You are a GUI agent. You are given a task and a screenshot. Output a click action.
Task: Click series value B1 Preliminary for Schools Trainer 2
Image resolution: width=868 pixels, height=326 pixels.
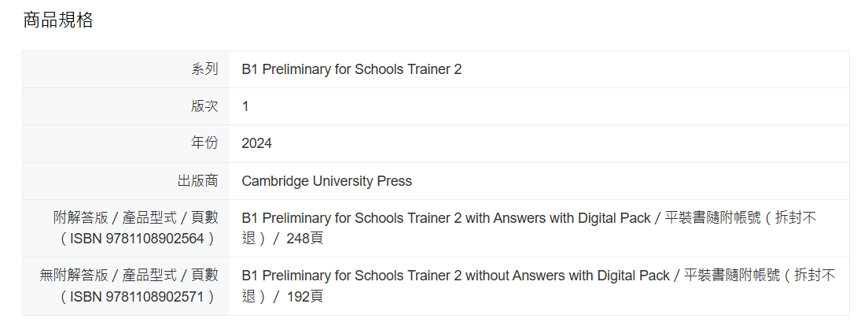tap(351, 69)
